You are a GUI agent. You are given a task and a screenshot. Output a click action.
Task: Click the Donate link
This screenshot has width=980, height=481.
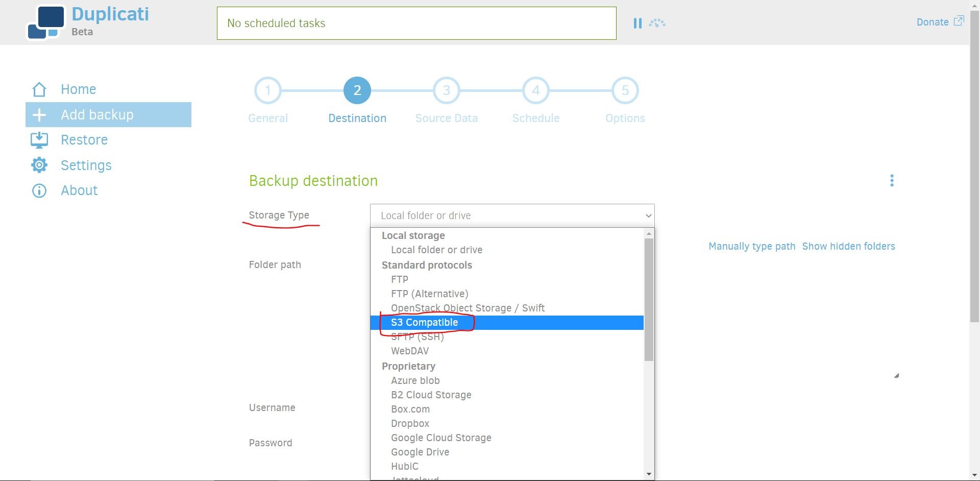pyautogui.click(x=933, y=22)
